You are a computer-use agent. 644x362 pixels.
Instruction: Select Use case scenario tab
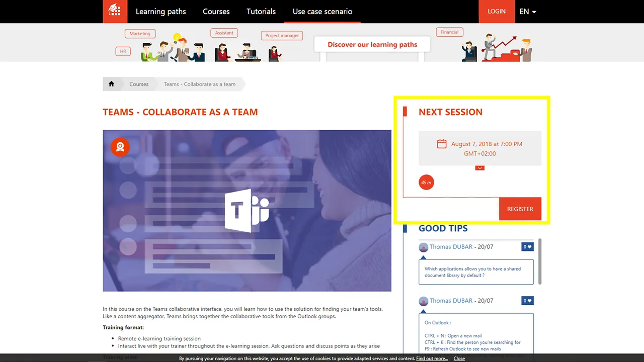point(323,11)
